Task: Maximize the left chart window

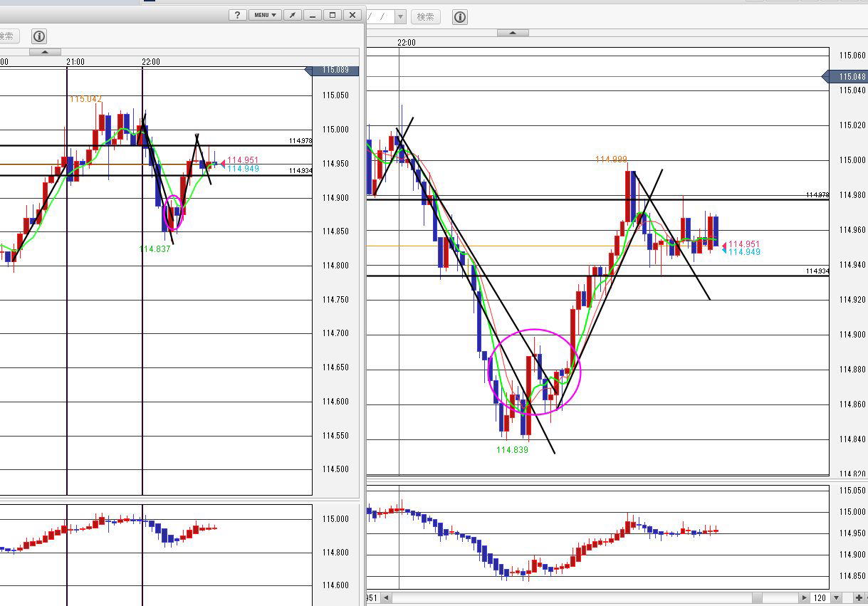Action: point(333,15)
